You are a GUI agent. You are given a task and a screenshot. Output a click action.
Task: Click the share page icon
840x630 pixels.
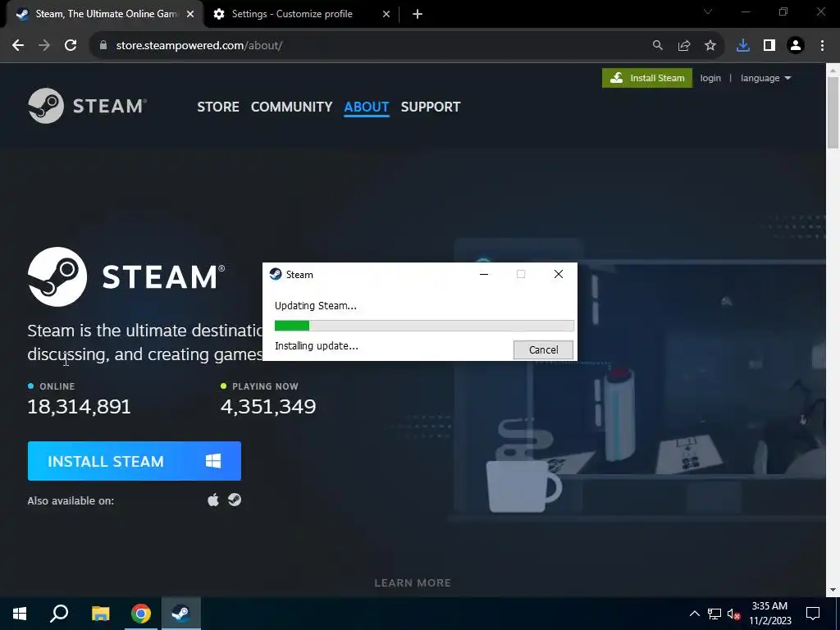point(683,46)
